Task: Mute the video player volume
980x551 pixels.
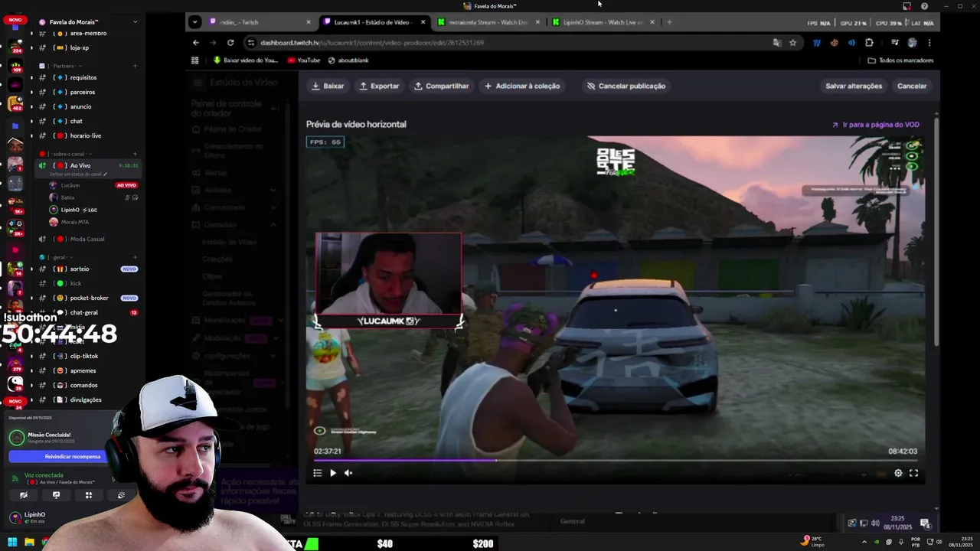Action: 348,473
